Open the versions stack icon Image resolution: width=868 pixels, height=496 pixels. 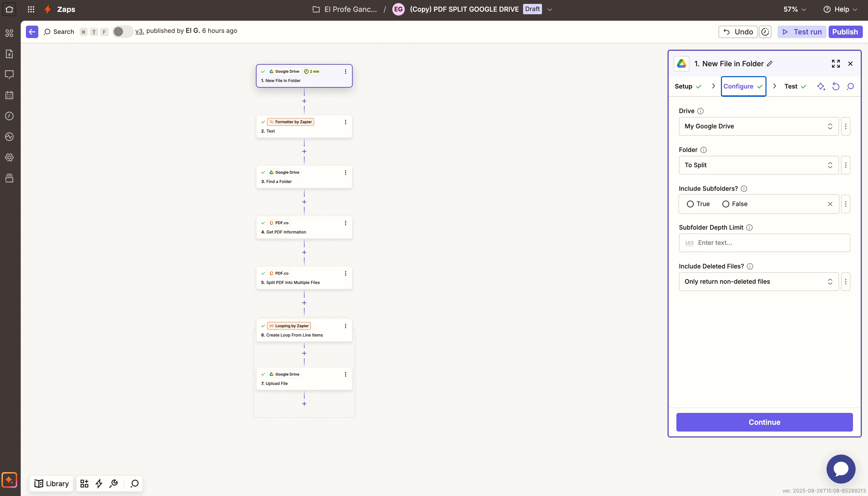9,178
